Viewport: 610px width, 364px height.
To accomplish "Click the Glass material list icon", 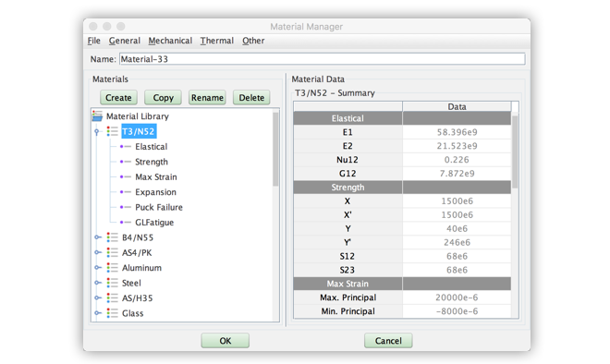I will click(x=113, y=313).
